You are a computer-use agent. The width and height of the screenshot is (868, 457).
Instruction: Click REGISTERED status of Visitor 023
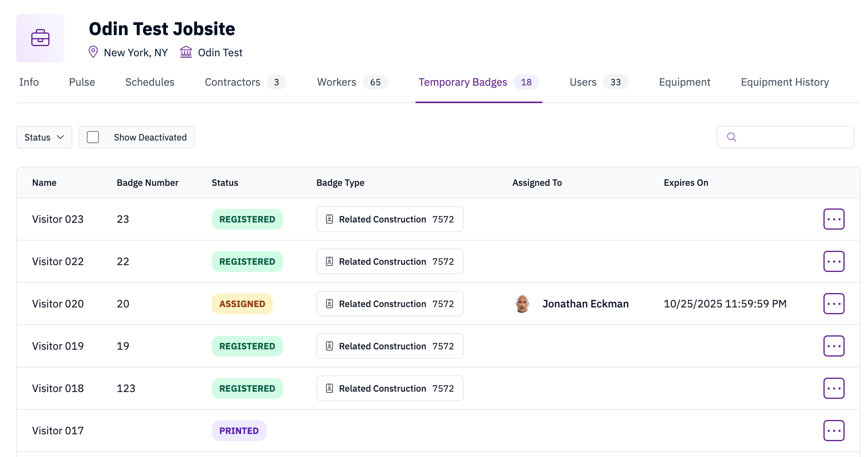[247, 219]
